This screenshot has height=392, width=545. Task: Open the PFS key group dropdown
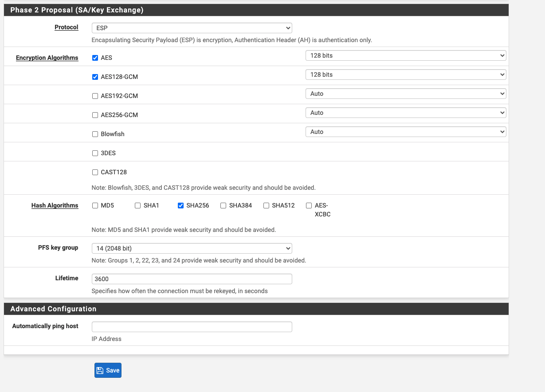192,248
